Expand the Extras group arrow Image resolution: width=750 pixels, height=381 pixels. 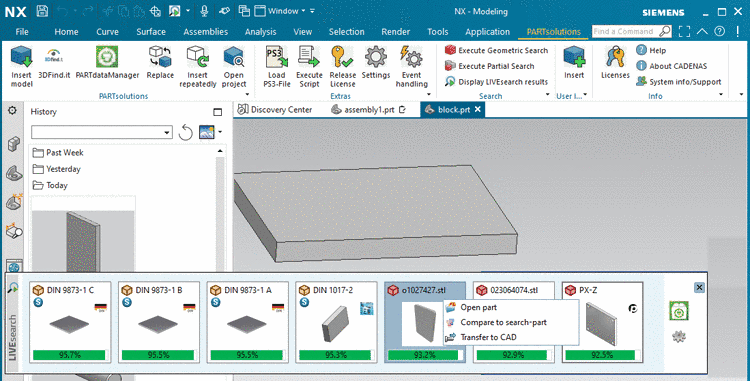[x=429, y=95]
